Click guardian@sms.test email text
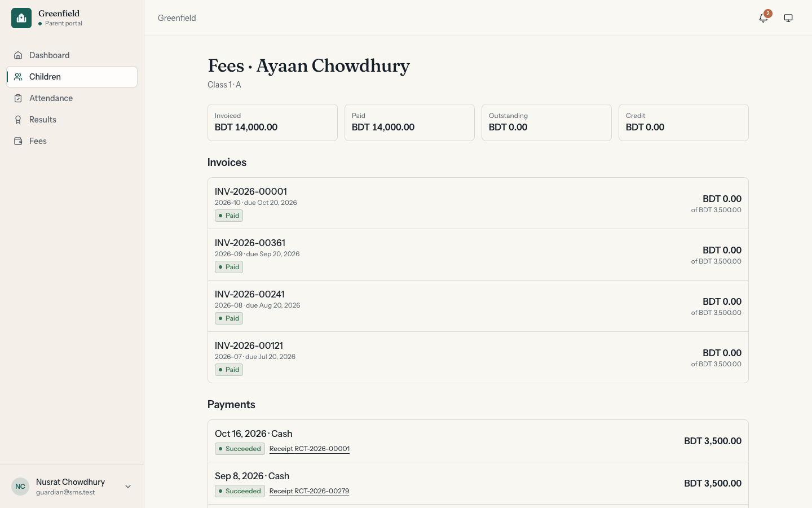This screenshot has height=508, width=812. [65, 492]
